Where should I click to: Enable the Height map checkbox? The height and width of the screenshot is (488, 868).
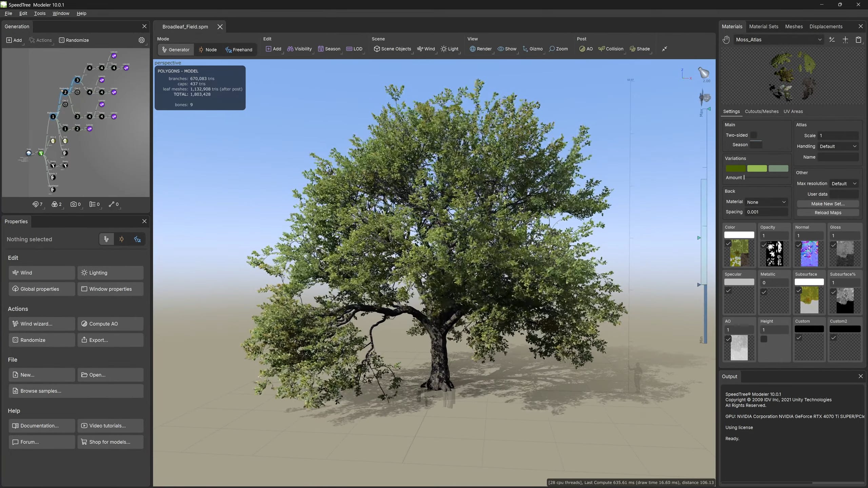764,339
